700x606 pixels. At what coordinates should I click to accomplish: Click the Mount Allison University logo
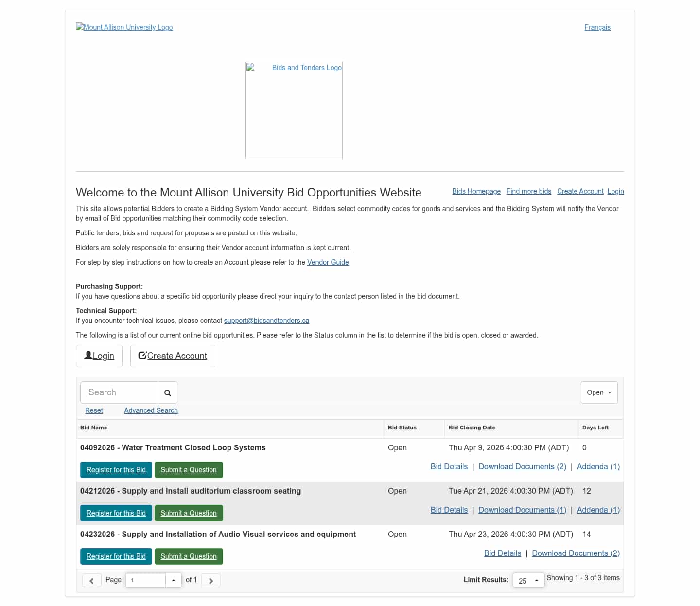pos(124,27)
